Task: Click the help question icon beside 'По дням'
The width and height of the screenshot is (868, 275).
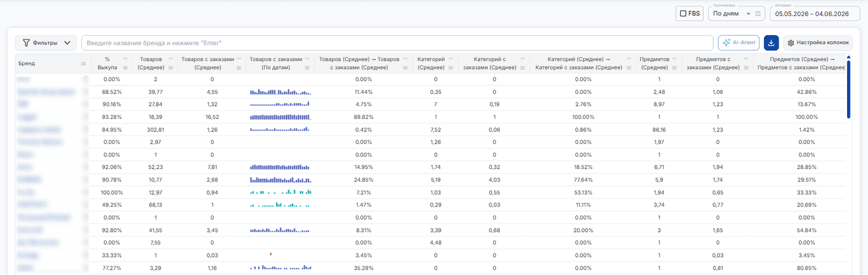Action: pyautogui.click(x=758, y=14)
